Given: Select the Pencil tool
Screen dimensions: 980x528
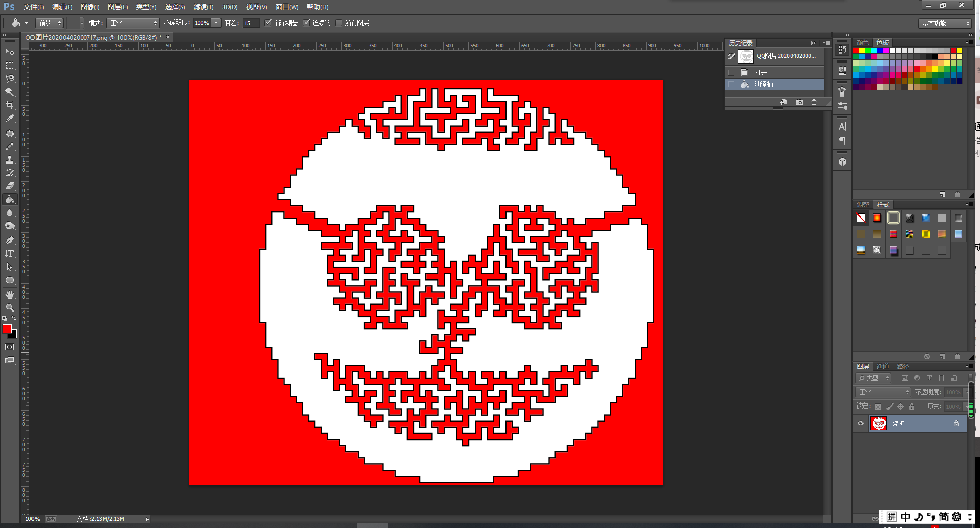Looking at the screenshot, I should click(10, 146).
